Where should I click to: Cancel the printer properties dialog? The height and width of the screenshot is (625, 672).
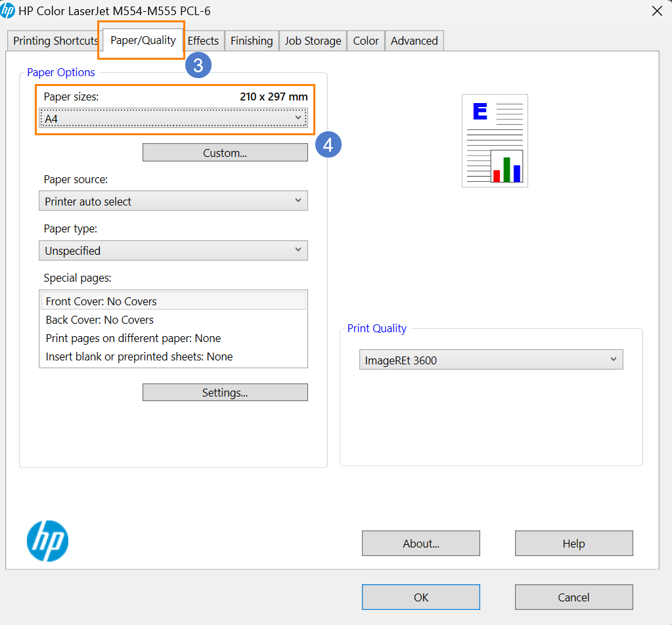[x=574, y=597]
